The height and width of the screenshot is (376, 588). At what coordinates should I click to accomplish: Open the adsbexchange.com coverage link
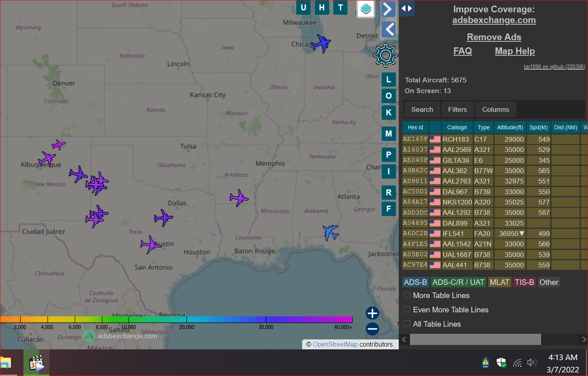pyautogui.click(x=494, y=20)
